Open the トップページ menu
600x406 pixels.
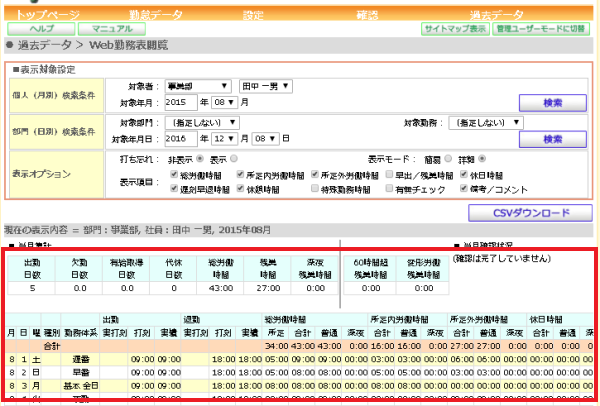[47, 15]
